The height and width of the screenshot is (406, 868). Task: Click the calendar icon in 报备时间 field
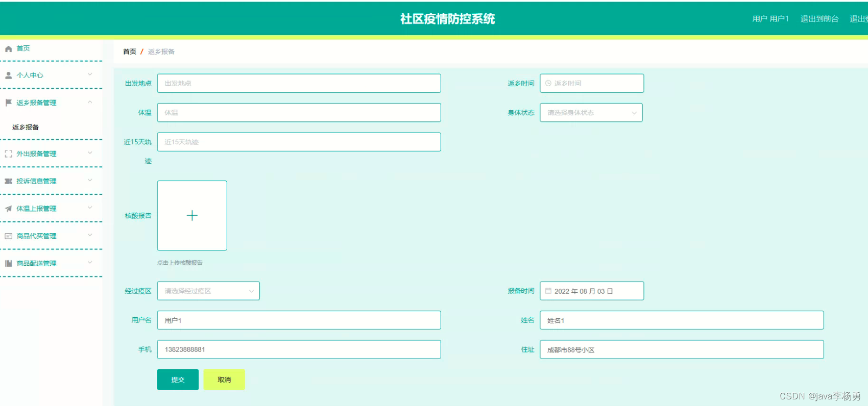(548, 291)
